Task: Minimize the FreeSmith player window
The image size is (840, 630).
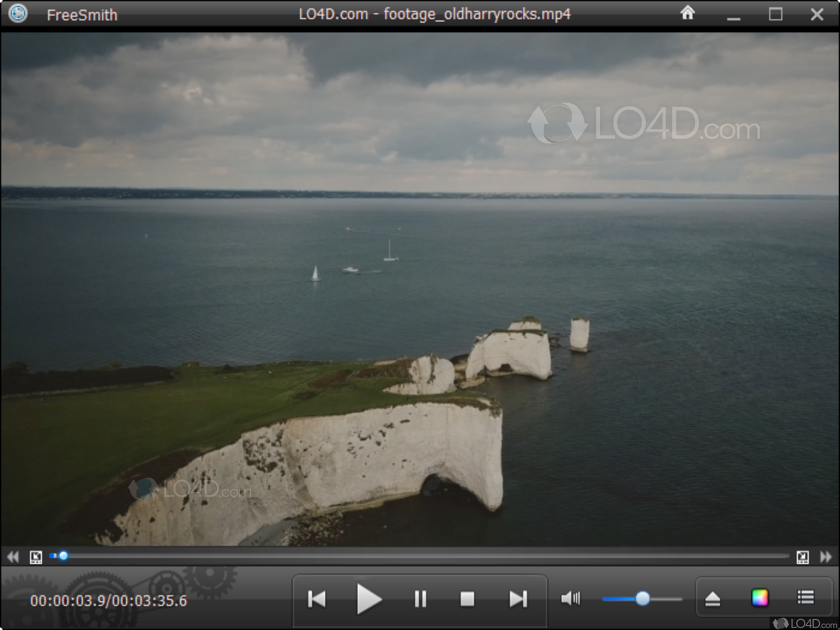Action: [x=733, y=18]
